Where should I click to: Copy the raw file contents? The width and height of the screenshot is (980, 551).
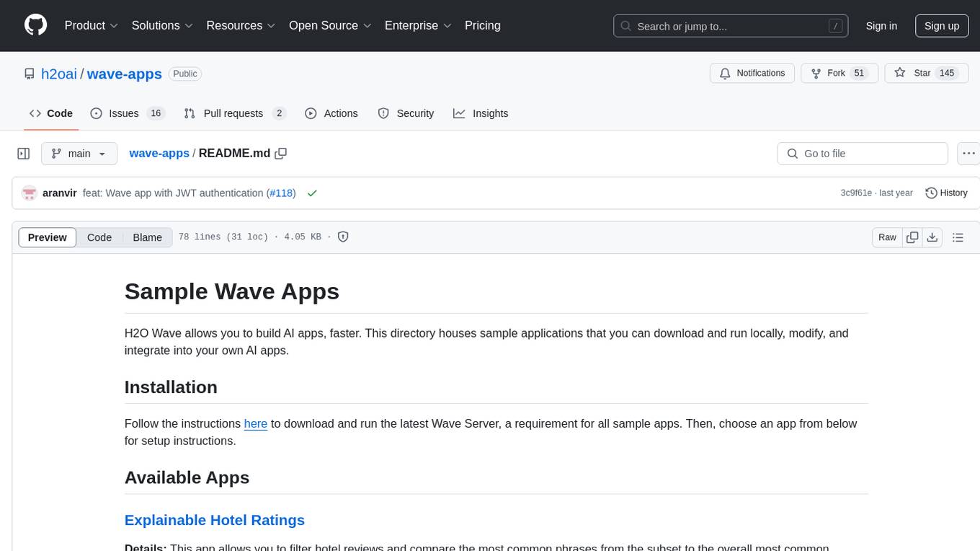(912, 237)
